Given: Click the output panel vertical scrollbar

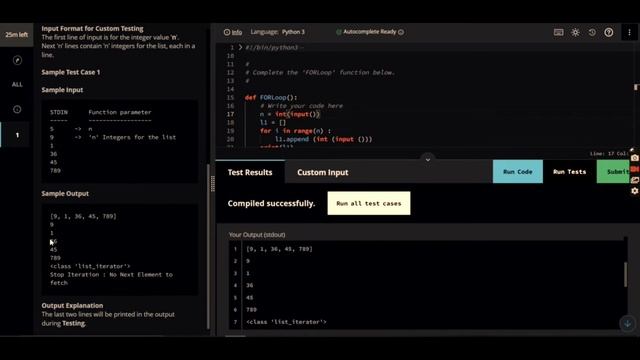Looking at the screenshot, I should pos(625,274).
